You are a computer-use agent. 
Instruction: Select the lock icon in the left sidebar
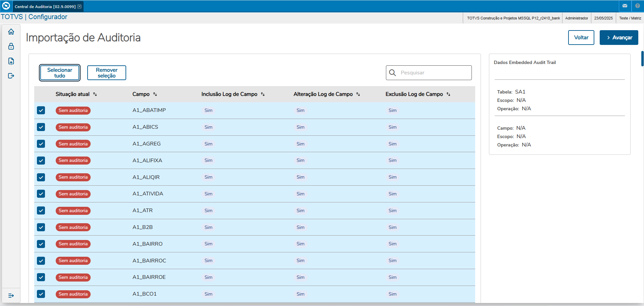pos(11,46)
